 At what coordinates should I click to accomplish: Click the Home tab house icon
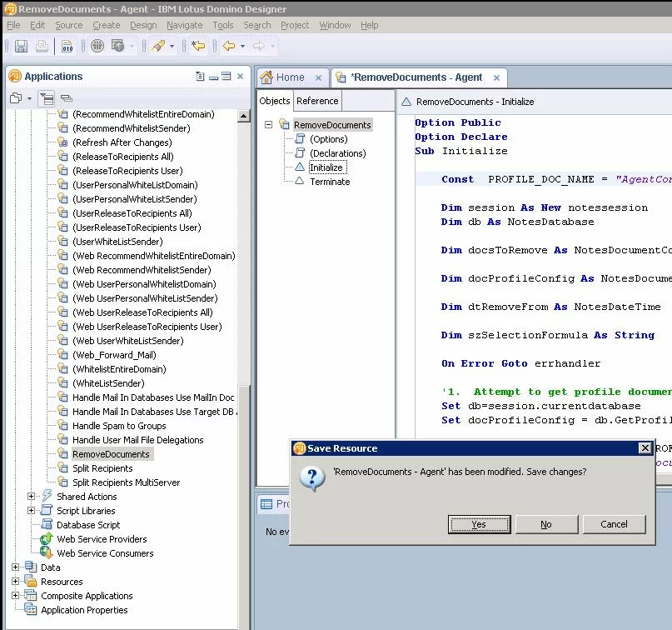coord(266,77)
